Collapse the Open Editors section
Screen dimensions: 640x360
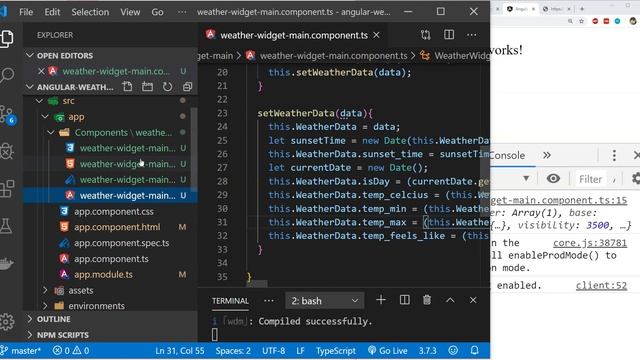pyautogui.click(x=30, y=55)
